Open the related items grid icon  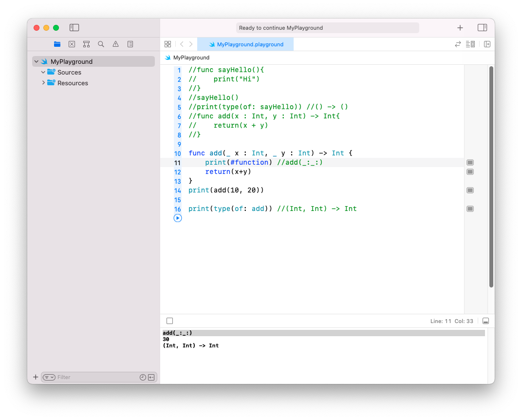coord(168,44)
